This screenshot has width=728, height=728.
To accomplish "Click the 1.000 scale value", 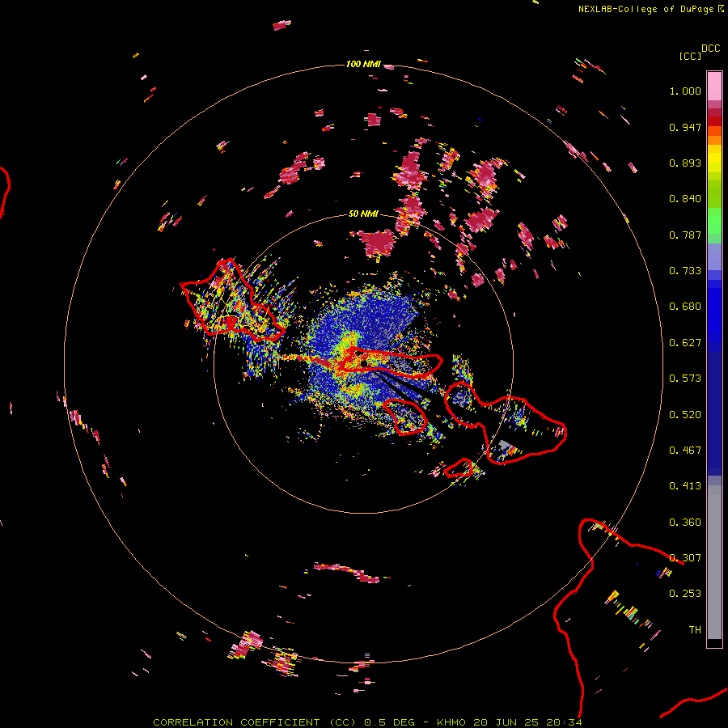I will (x=685, y=91).
